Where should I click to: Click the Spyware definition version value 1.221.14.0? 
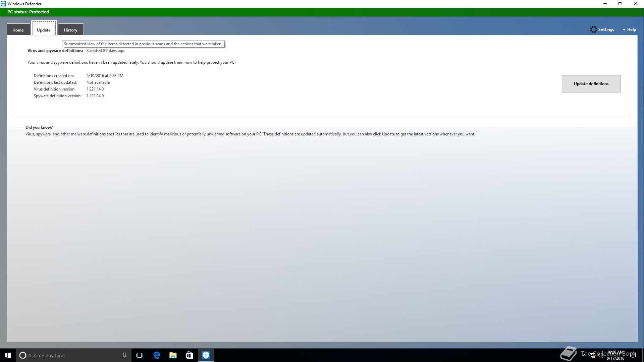[x=95, y=96]
